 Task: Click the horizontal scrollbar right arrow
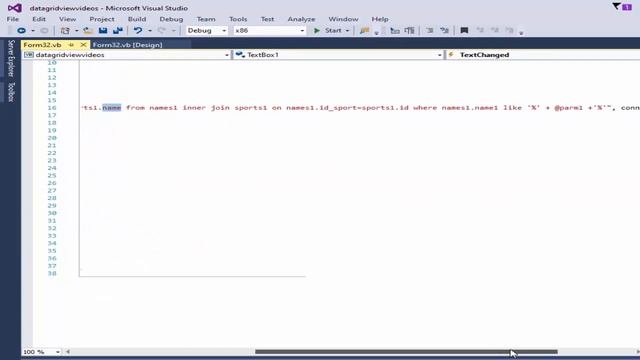coord(637,352)
